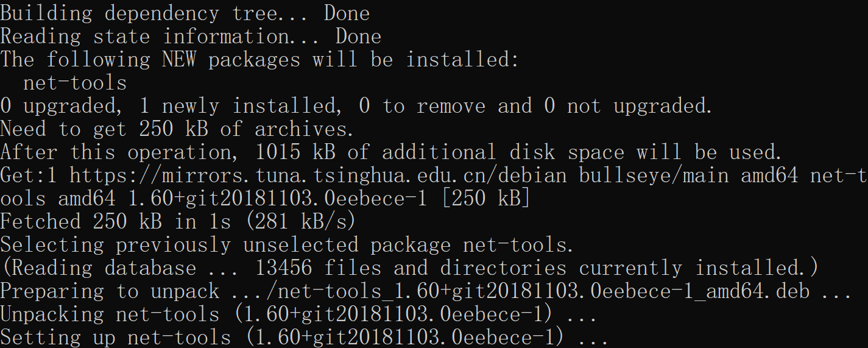Click the '1 newly installed' text
Viewport: 868px width, 348px height.
click(236, 106)
